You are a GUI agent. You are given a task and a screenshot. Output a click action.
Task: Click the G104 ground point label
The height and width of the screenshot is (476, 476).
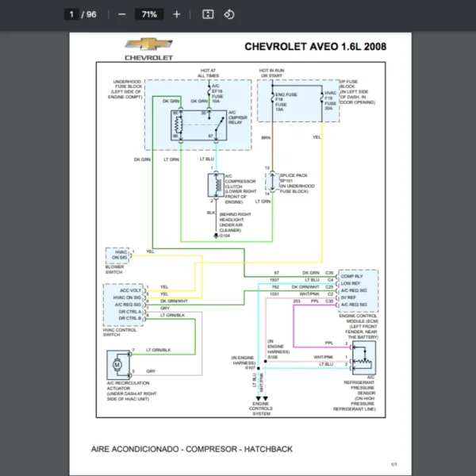(x=225, y=236)
